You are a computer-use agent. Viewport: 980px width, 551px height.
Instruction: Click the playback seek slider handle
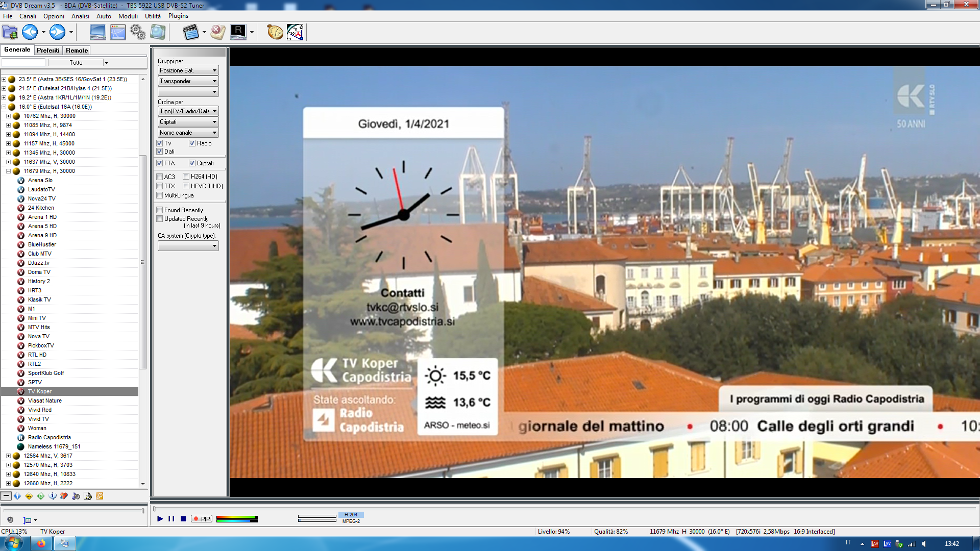(155, 509)
